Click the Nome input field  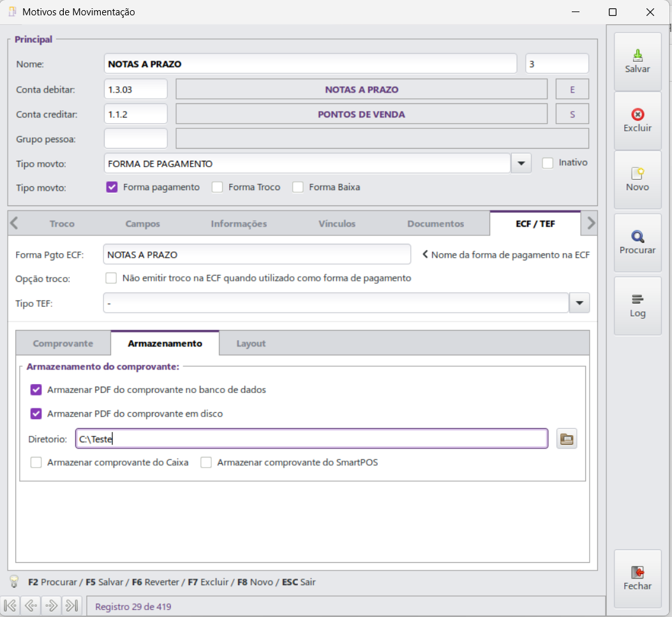[x=310, y=64]
